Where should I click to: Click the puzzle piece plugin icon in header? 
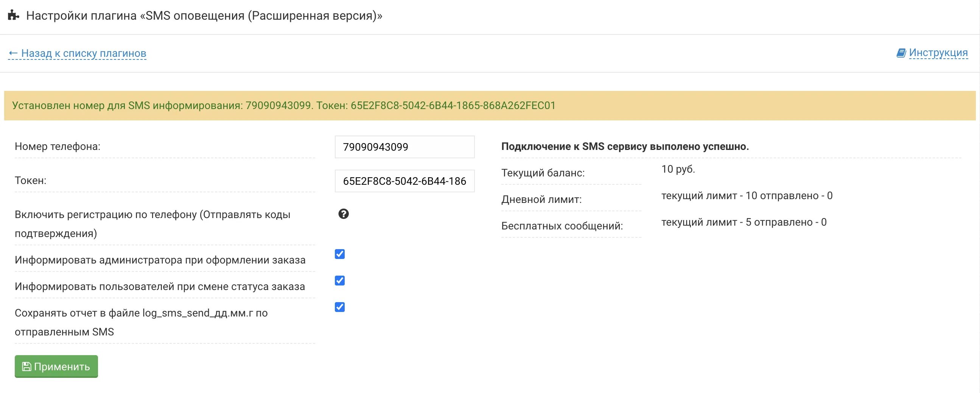(14, 16)
